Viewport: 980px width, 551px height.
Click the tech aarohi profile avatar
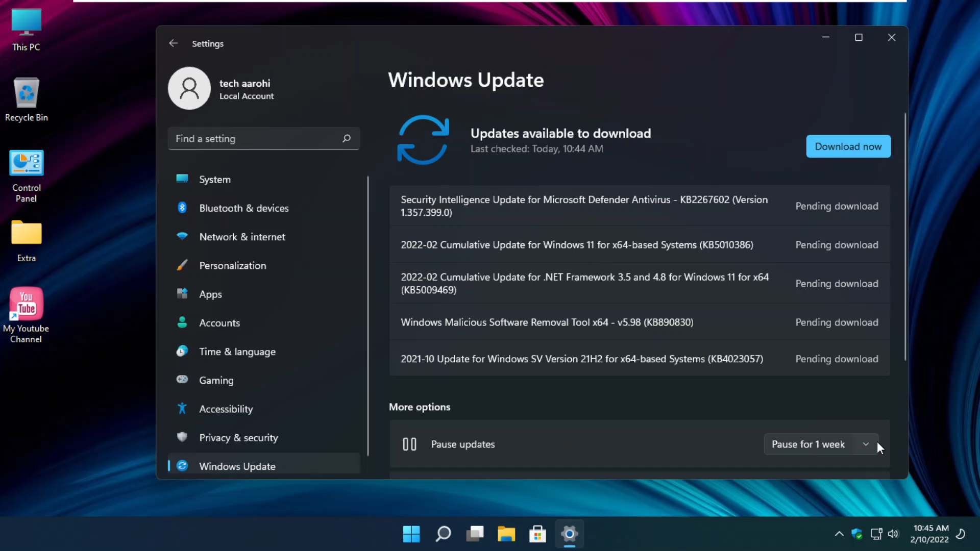pyautogui.click(x=189, y=88)
